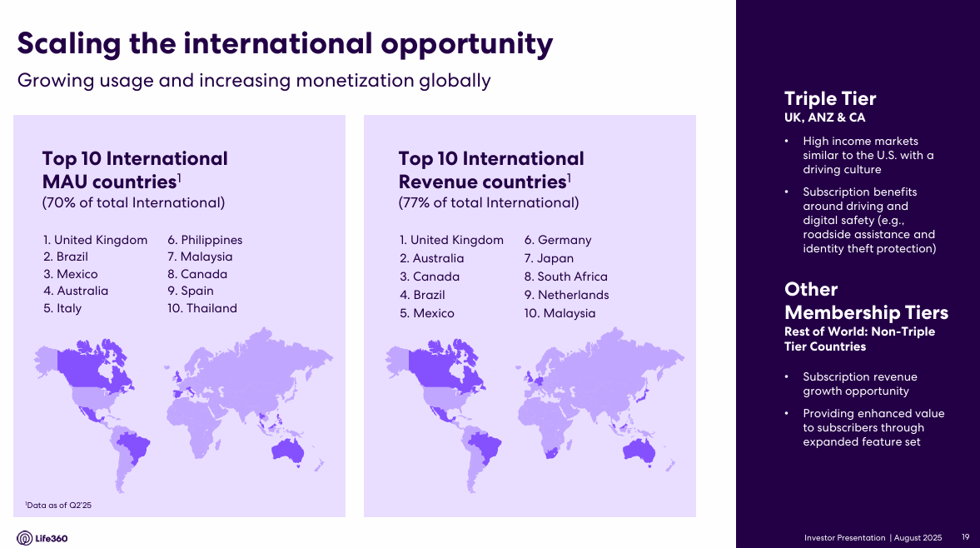Click subtitle "Growing usage and increasing monetization globally"
The image size is (980, 548).
[254, 81]
